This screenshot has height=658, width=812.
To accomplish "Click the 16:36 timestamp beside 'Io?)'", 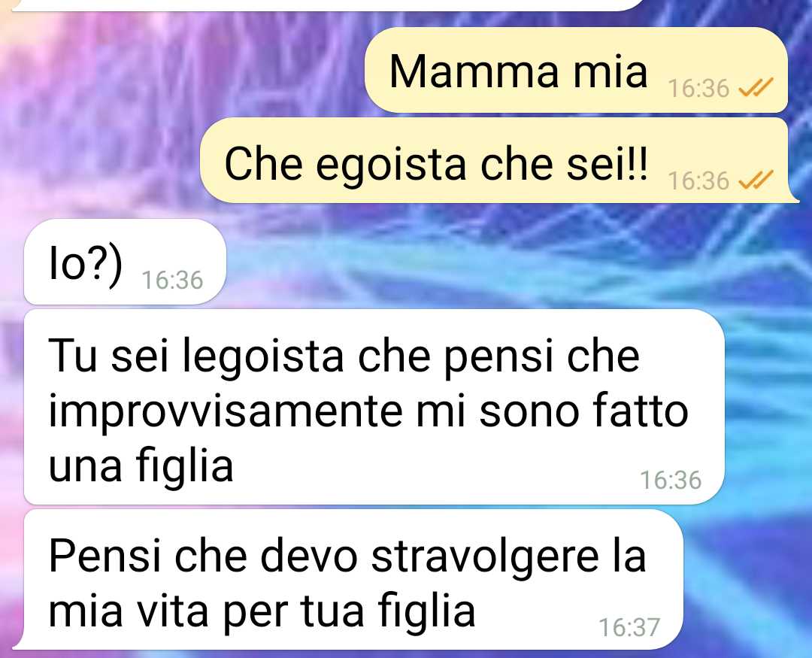I will [x=172, y=280].
